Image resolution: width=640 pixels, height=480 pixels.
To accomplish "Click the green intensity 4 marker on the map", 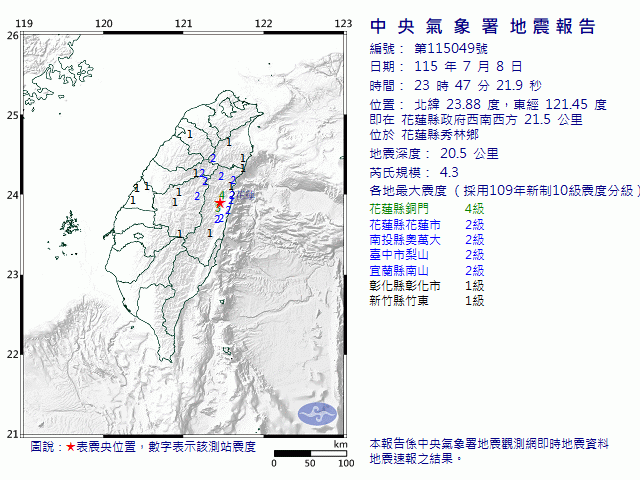I will click(x=222, y=195).
